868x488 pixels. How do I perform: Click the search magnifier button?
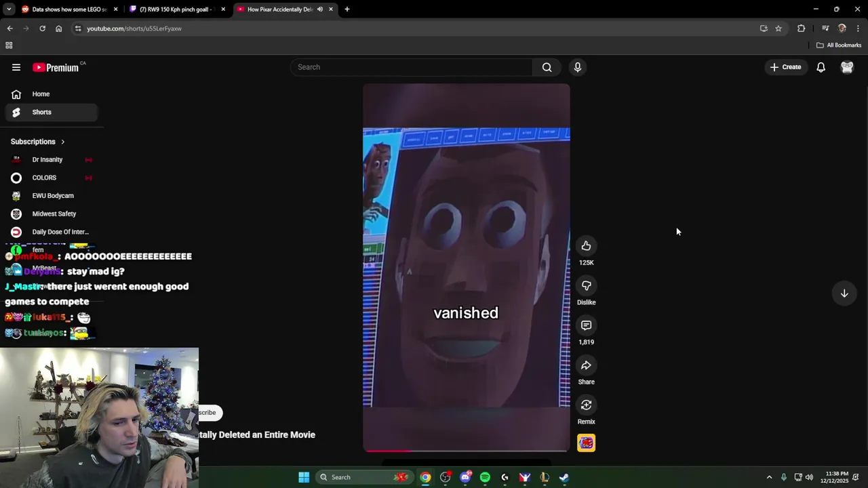point(547,67)
